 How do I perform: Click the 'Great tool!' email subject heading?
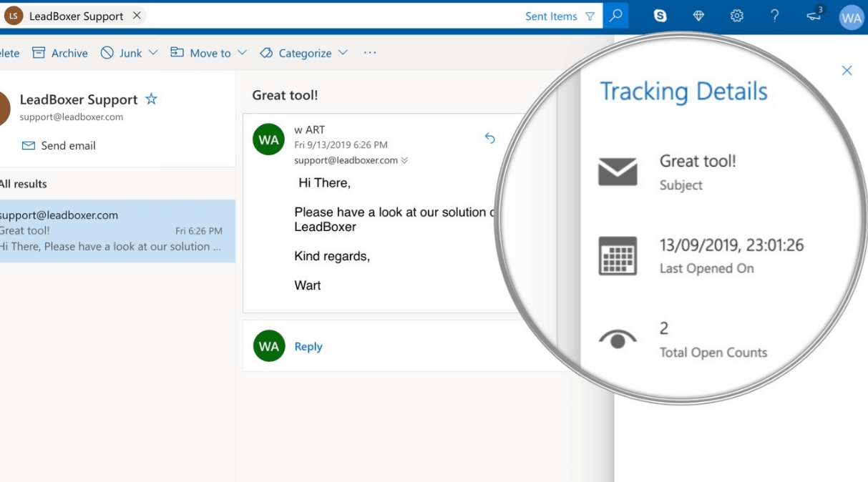click(x=285, y=95)
